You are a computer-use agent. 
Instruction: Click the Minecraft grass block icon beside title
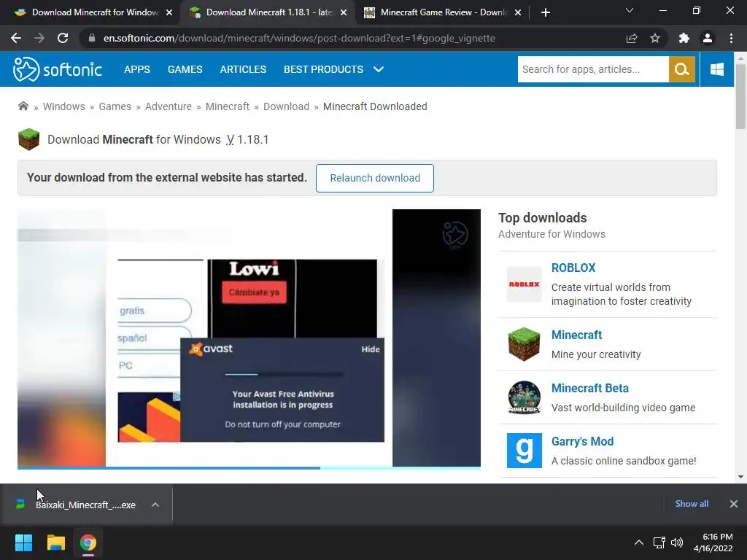point(29,139)
